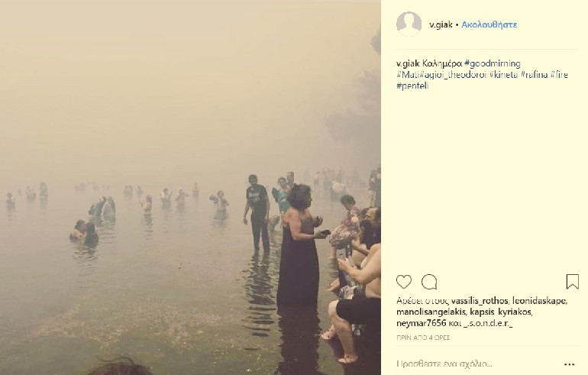Open v.giak profile avatar
Image resolution: width=588 pixels, height=375 pixels.
[x=409, y=24]
